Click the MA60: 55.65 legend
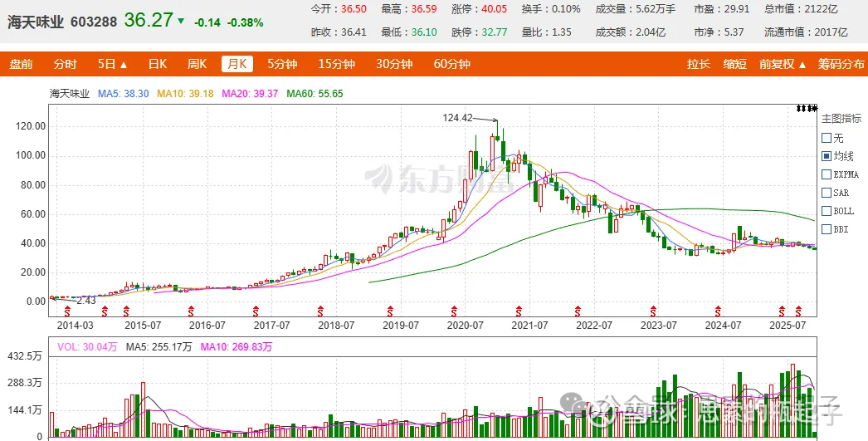This screenshot has height=441, width=868. point(315,94)
